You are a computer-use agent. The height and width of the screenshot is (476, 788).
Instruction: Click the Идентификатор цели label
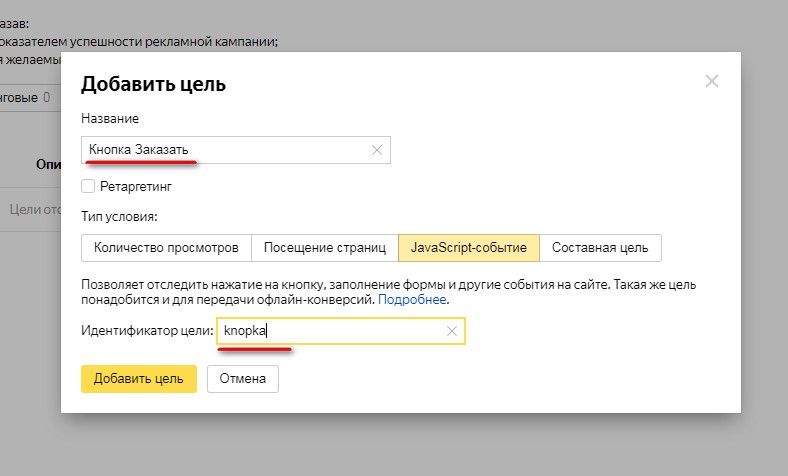click(147, 331)
